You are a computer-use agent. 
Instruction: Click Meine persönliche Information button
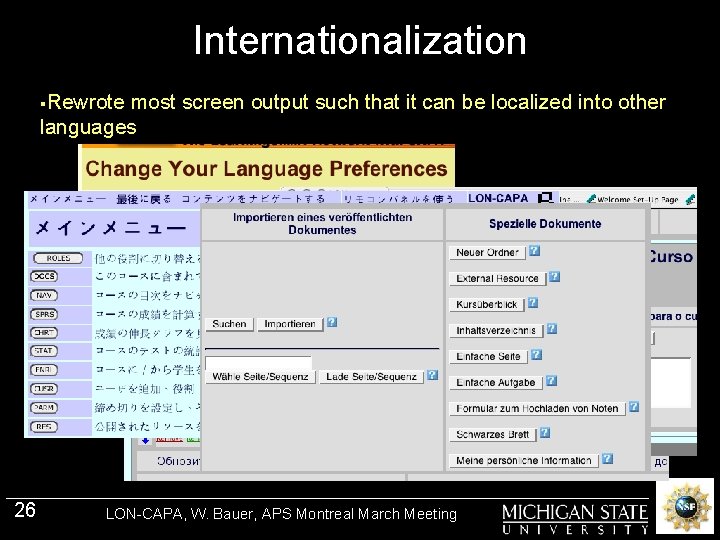524,461
